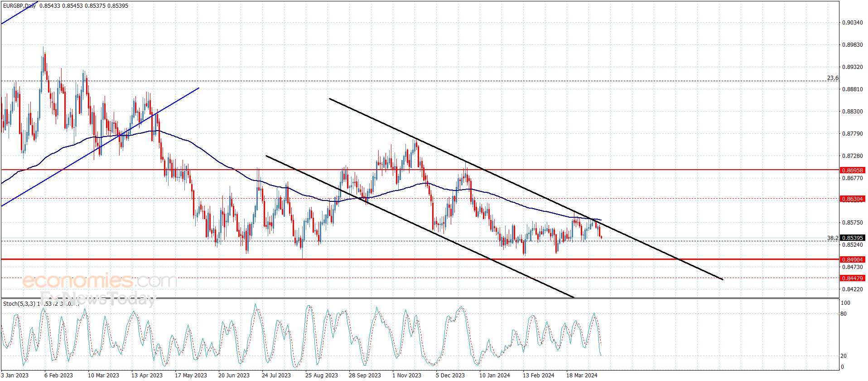Click the 23.6 Fibonacci level label
The height and width of the screenshot is (381, 868).
pos(833,78)
